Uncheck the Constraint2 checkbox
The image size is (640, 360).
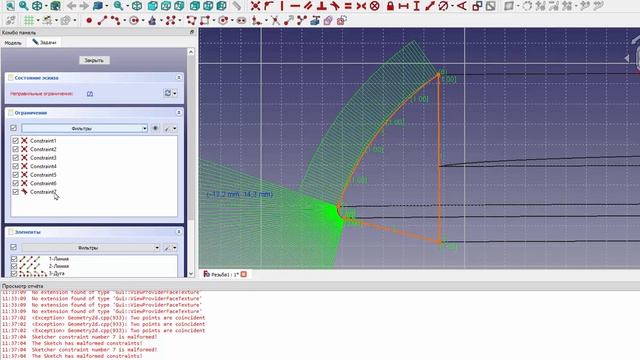16,149
